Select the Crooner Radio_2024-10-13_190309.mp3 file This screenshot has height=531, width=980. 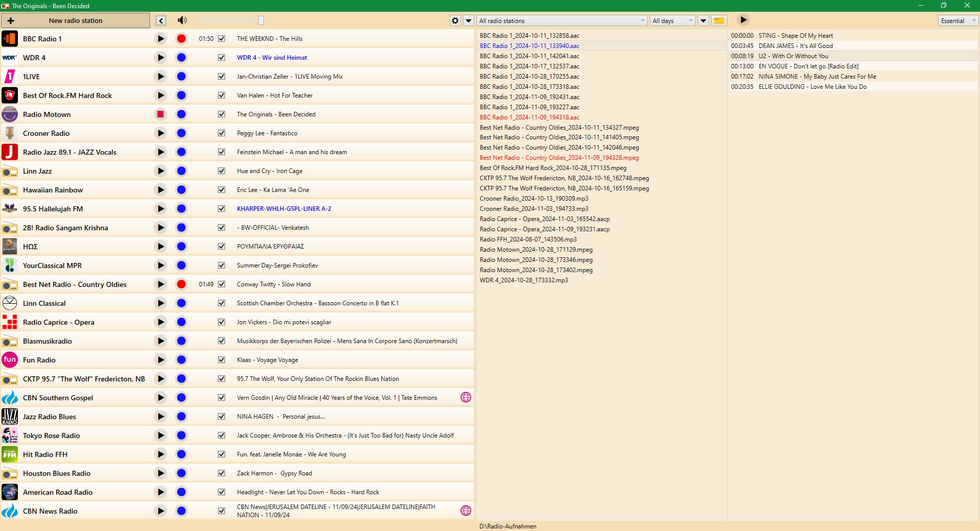pyautogui.click(x=534, y=199)
